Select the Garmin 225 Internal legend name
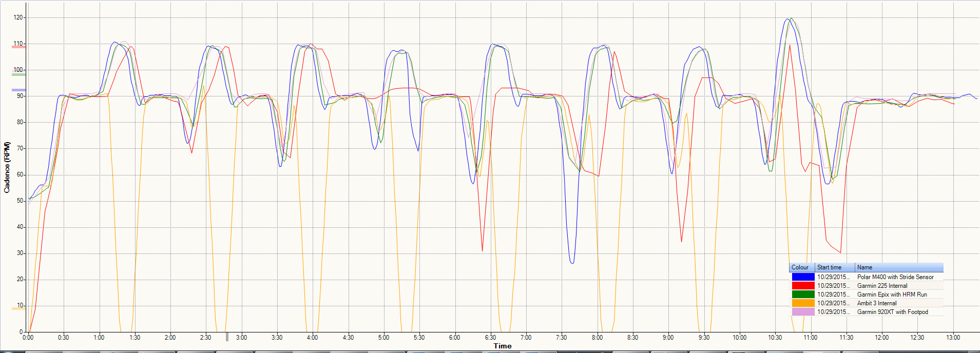Viewport: 980px width, 353px height. pos(882,286)
